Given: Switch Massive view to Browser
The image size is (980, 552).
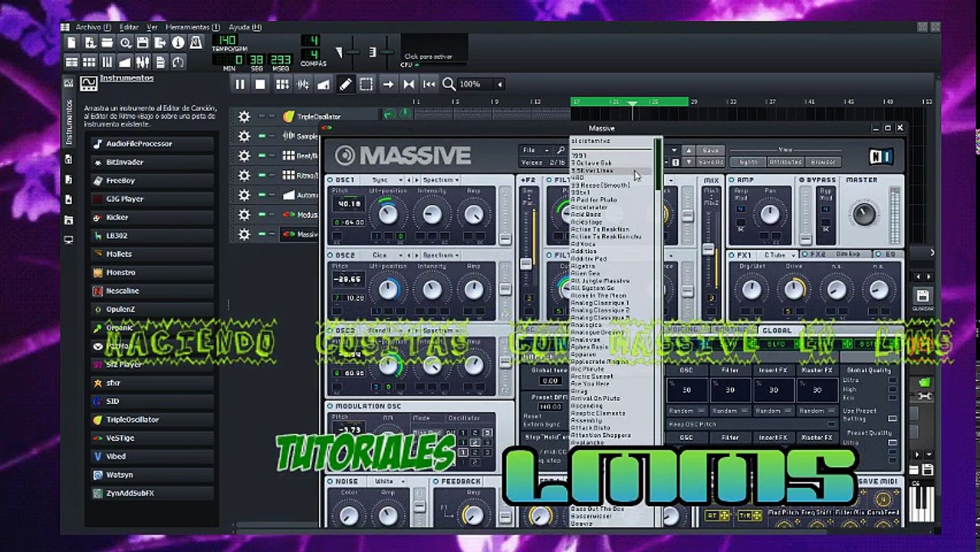Looking at the screenshot, I should 824,162.
